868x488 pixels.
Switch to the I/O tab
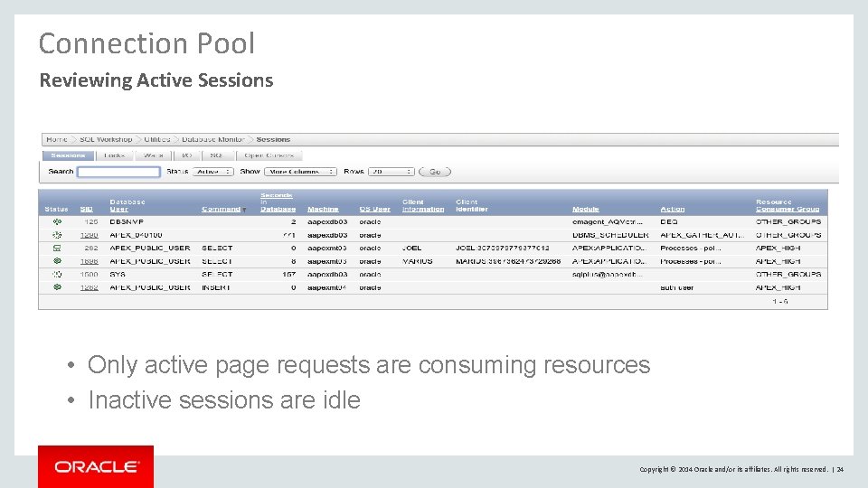coord(187,155)
